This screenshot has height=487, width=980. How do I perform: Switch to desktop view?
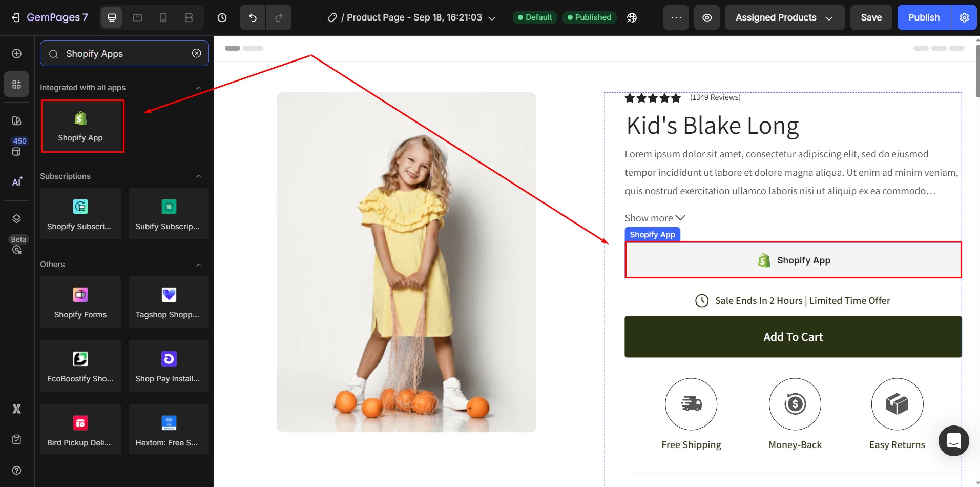[x=112, y=18]
